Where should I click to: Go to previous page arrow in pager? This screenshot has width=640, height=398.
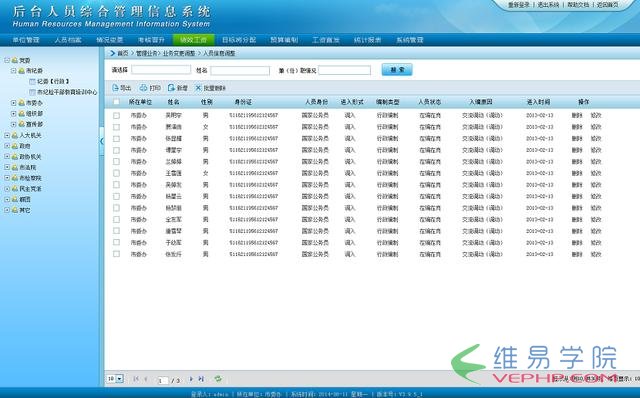point(146,379)
